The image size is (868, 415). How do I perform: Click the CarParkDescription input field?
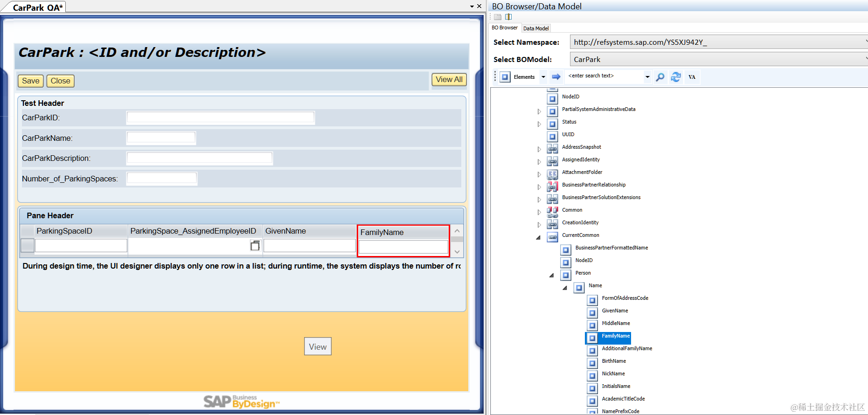click(x=200, y=158)
